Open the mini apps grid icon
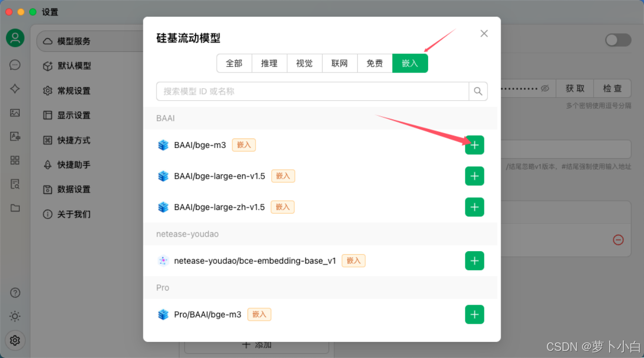 (15, 160)
